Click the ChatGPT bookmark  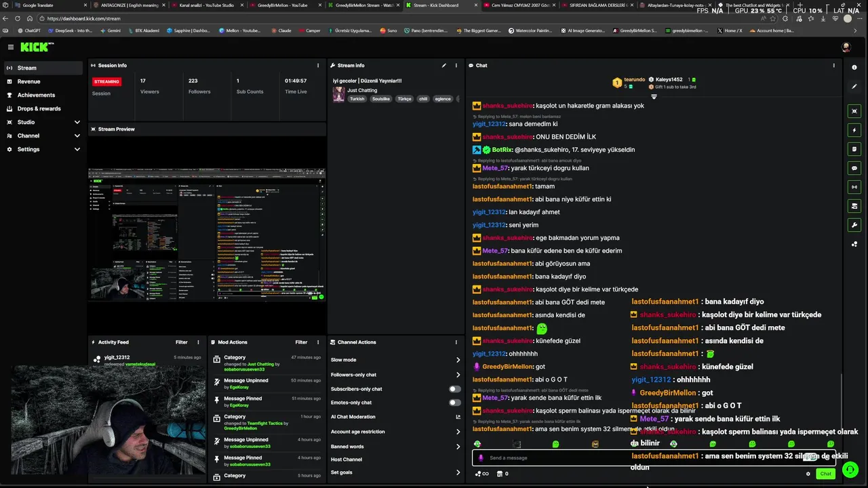29,30
